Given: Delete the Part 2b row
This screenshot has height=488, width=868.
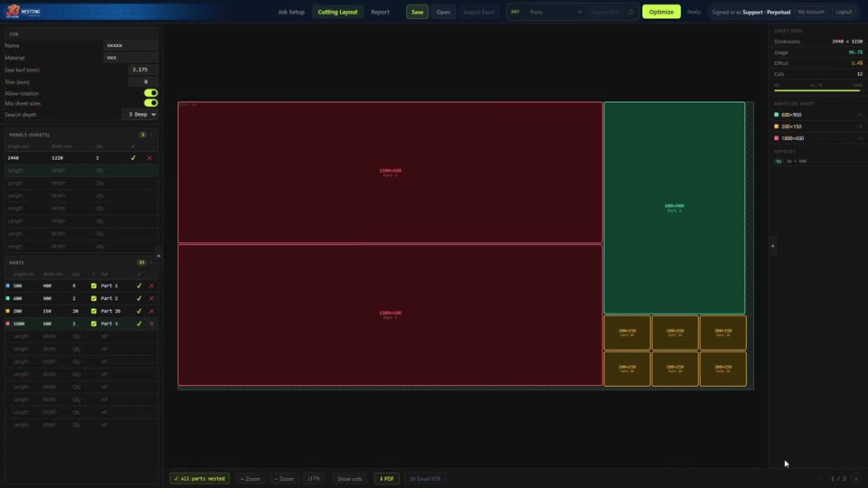Looking at the screenshot, I should point(152,312).
